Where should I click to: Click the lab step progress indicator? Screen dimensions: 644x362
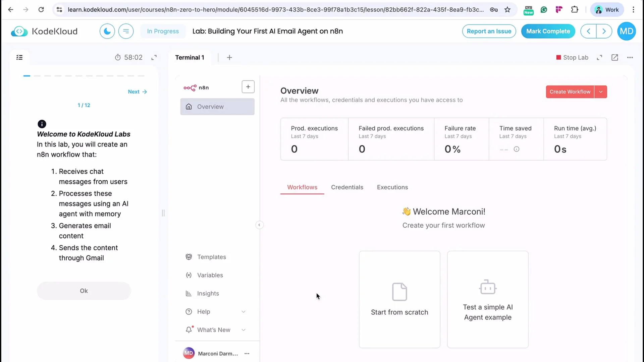[x=84, y=76]
